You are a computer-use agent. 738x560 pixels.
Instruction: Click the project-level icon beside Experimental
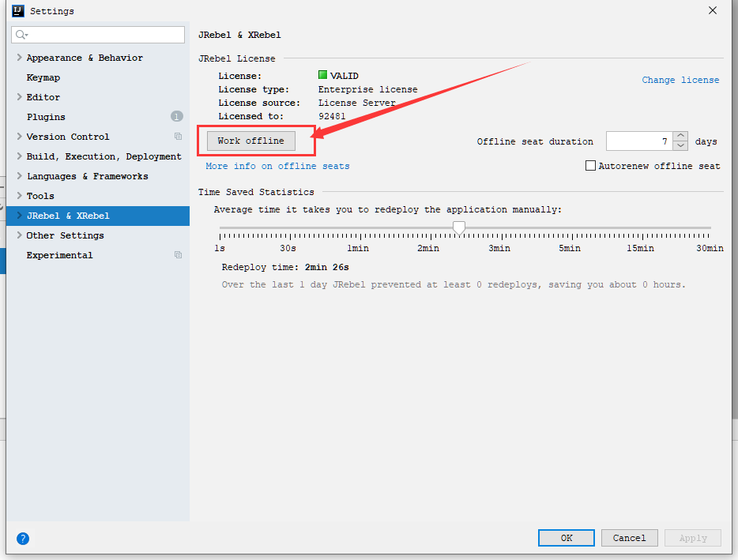(178, 255)
